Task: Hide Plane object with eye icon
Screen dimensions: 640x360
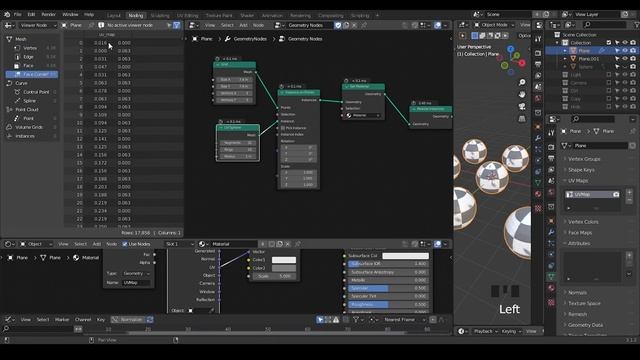Action: 625,51
